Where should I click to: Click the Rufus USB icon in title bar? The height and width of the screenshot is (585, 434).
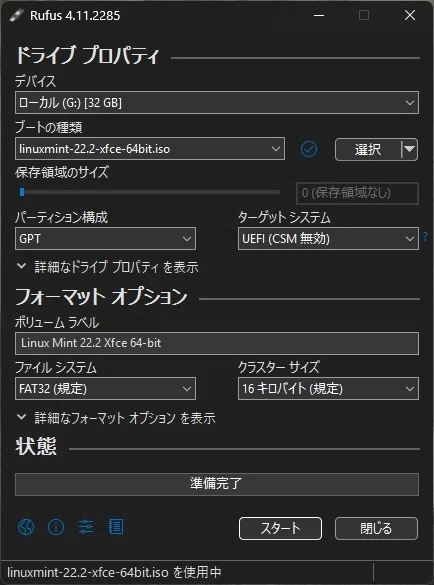point(17,15)
